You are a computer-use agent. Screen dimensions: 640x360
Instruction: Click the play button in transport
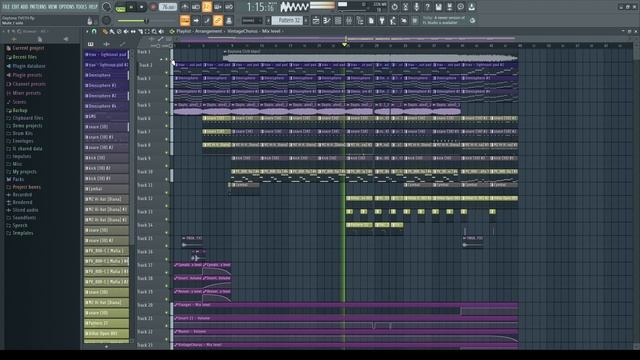[131, 7]
